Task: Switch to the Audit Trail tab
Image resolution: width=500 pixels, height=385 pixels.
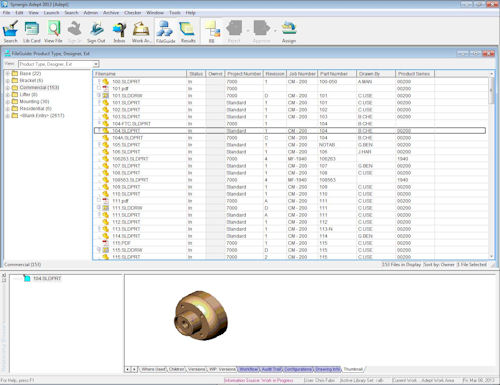Action: (272, 369)
